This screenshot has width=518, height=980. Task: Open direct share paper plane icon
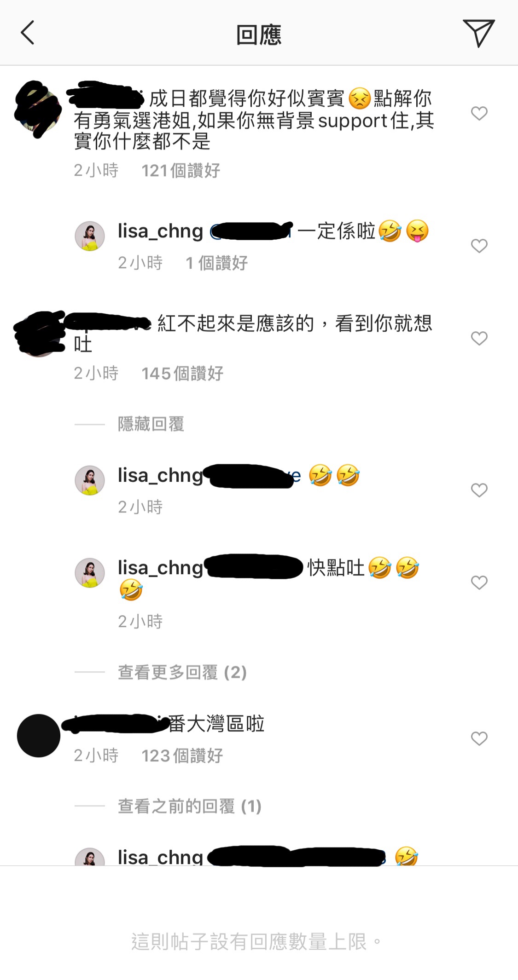pyautogui.click(x=478, y=33)
